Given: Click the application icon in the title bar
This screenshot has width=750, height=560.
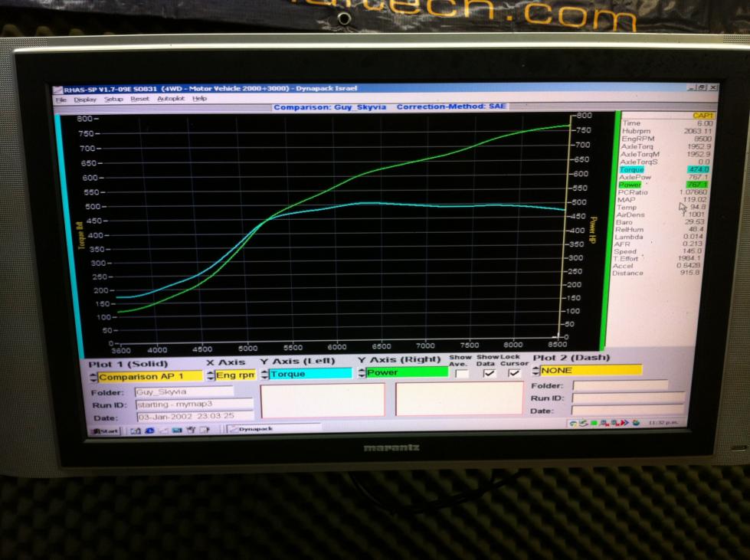Looking at the screenshot, I should point(56,88).
